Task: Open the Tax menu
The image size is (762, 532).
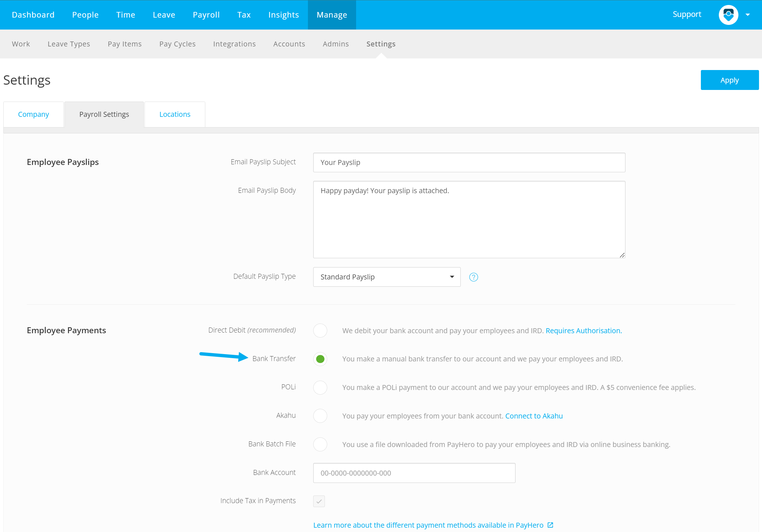Action: (244, 15)
